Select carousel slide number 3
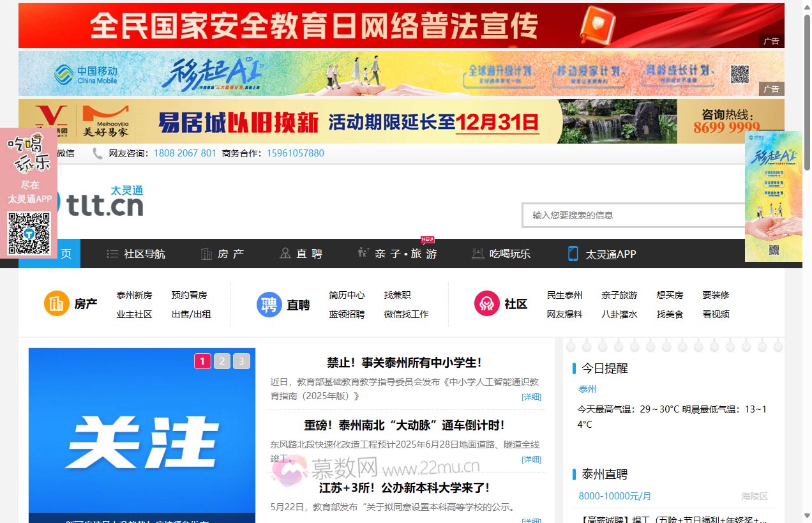The width and height of the screenshot is (812, 523). click(241, 361)
